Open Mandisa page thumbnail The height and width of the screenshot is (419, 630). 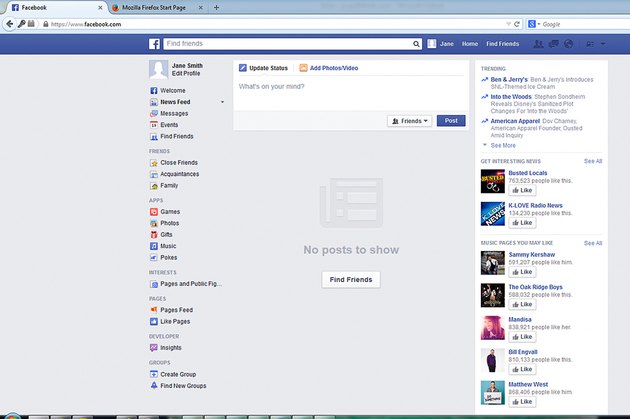(x=493, y=328)
